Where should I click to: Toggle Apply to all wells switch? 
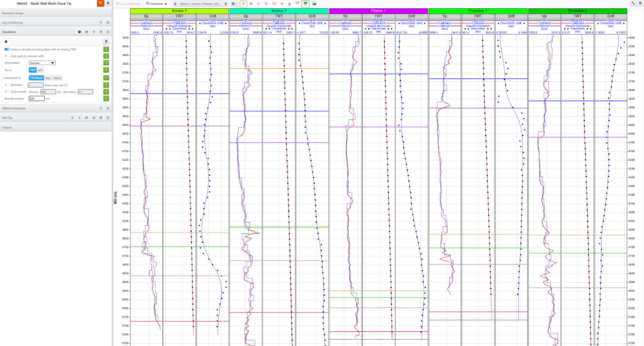coord(7,49)
